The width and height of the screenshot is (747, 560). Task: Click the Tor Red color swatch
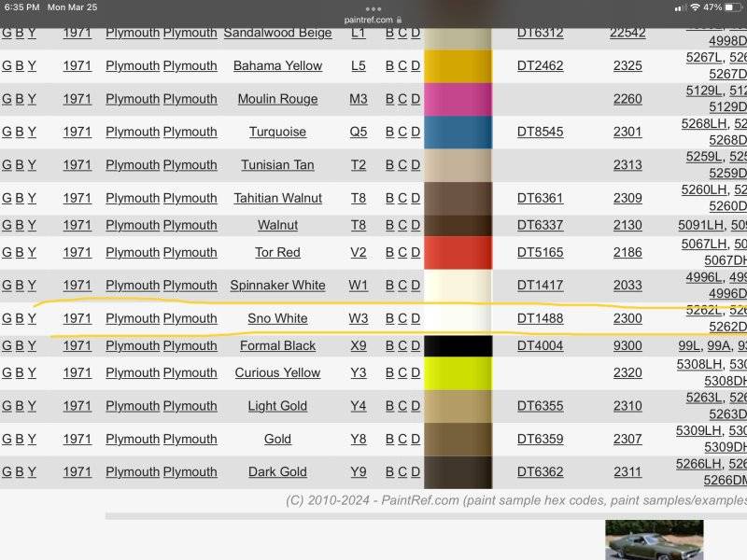pyautogui.click(x=458, y=252)
